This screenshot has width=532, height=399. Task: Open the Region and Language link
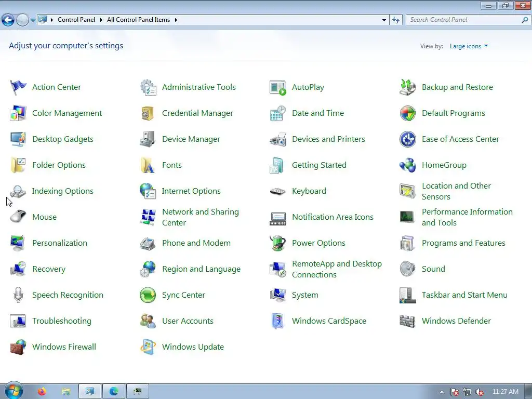(x=201, y=269)
